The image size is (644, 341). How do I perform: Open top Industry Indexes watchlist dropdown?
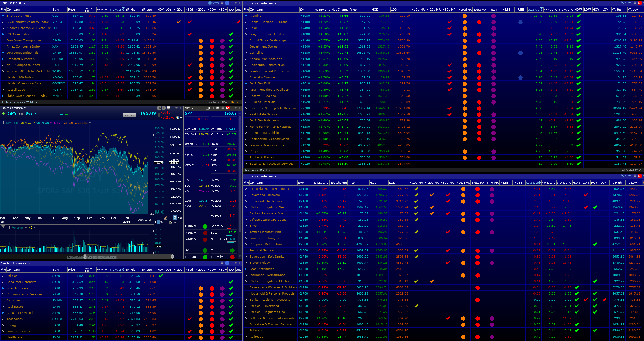[275, 3]
